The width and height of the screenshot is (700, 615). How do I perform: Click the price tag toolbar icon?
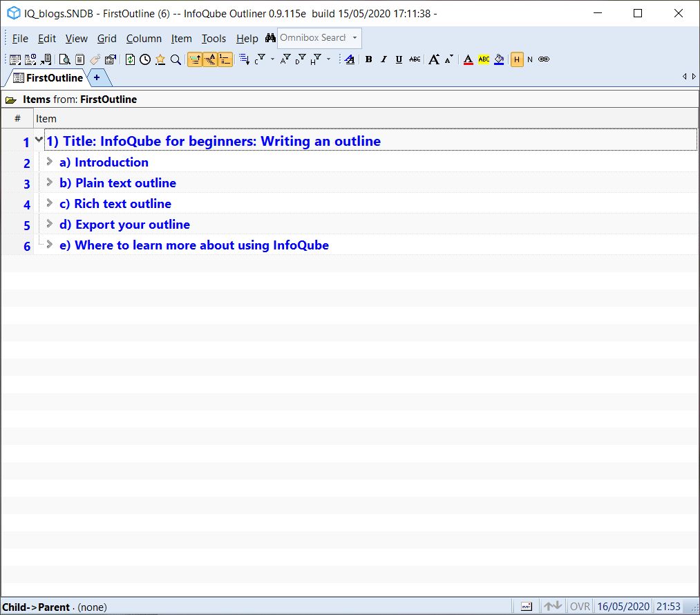(95, 59)
